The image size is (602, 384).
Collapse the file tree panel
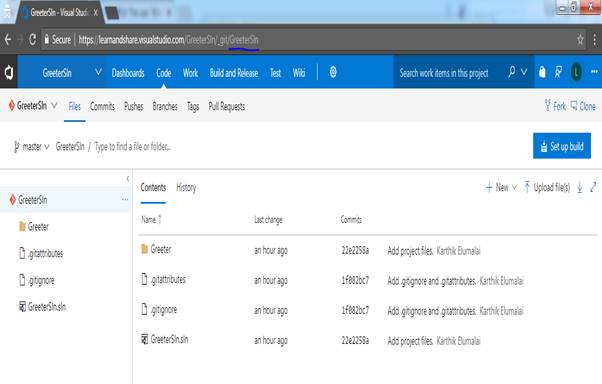[128, 179]
